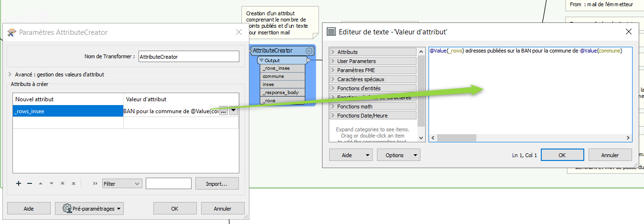Screen dimensions: 644x224
Task: Click the Import... button
Action: (x=216, y=183)
